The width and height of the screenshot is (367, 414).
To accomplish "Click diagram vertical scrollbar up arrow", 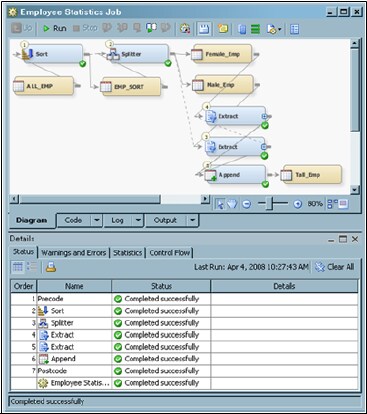I will 355,43.
